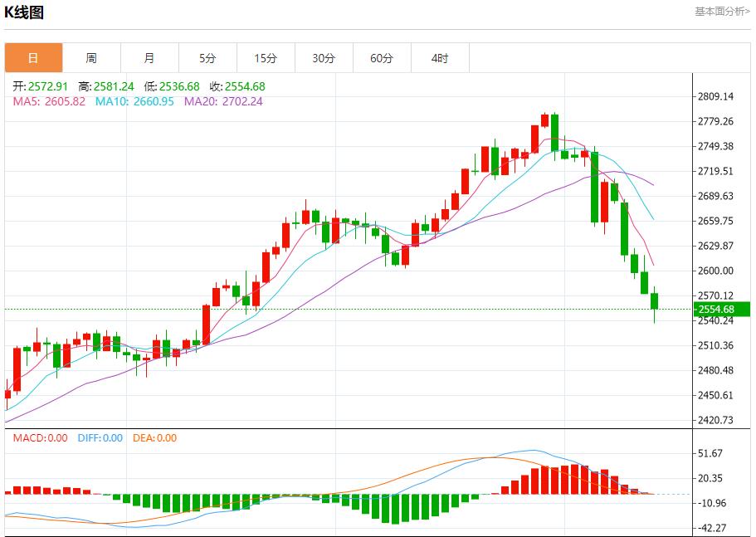The image size is (756, 537).
Task: Select the 日 daily chart tab
Action: click(33, 58)
